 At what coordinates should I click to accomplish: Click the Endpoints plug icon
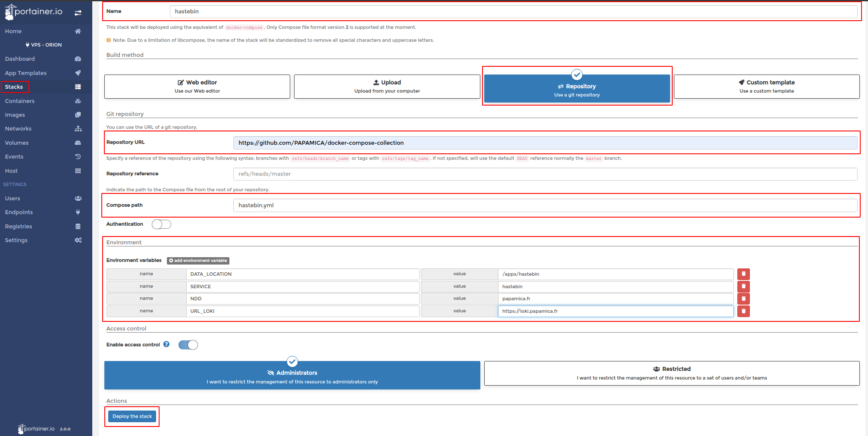point(78,212)
